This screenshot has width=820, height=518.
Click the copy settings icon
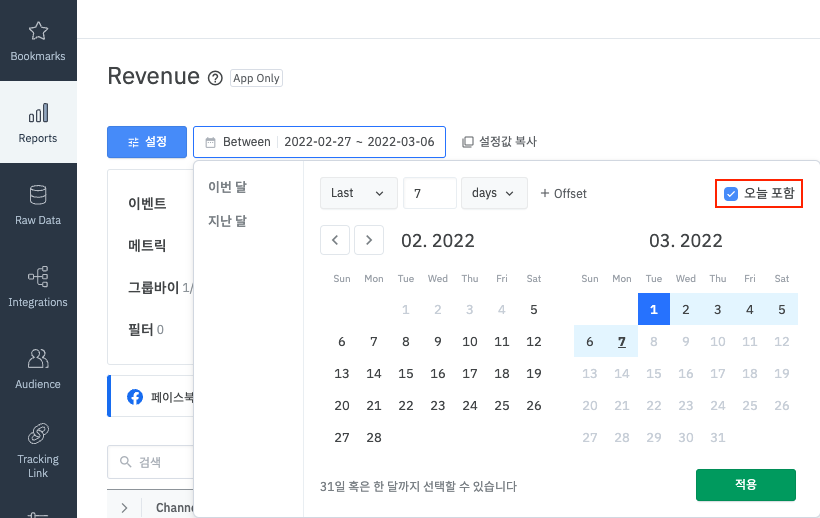pyautogui.click(x=468, y=142)
